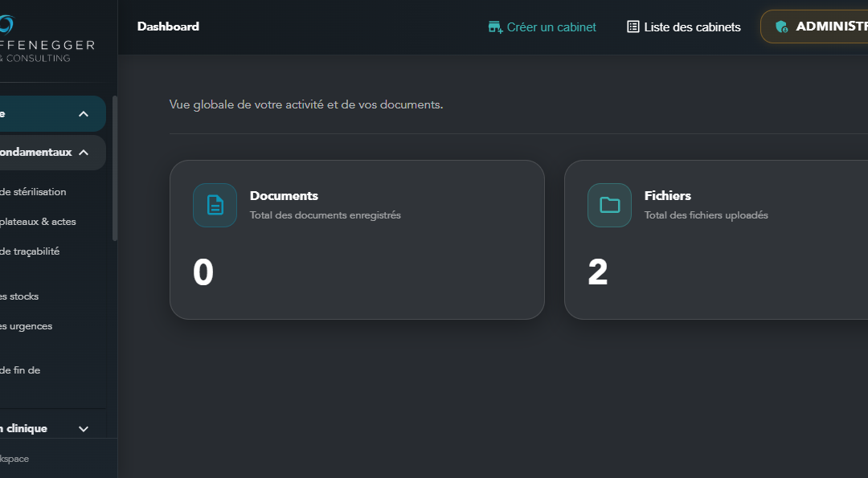Screen dimensions: 868x478
Task: Click the workspace label at sidebar bottom
Action: click(x=14, y=459)
